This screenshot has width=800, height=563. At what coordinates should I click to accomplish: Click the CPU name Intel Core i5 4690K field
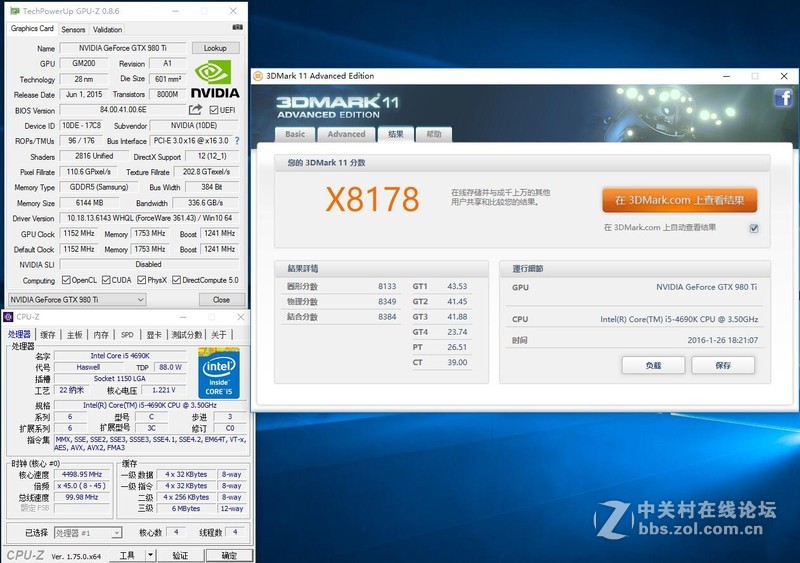[x=120, y=356]
